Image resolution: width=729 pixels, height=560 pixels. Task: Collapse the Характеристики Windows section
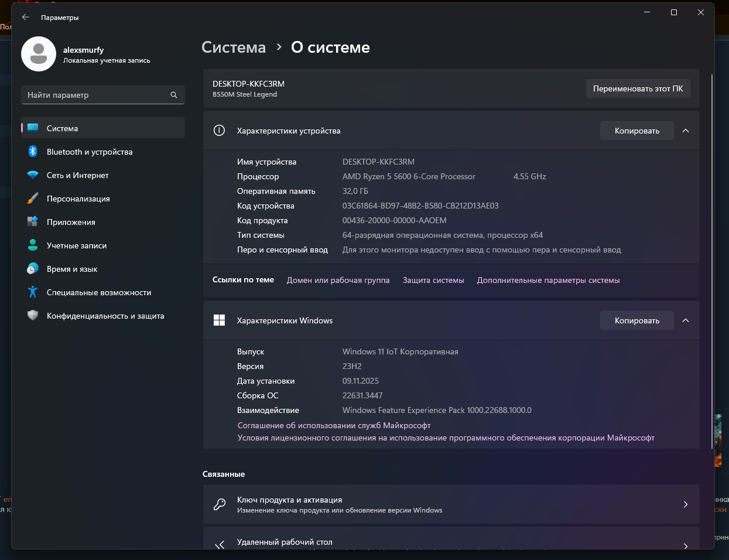point(686,320)
